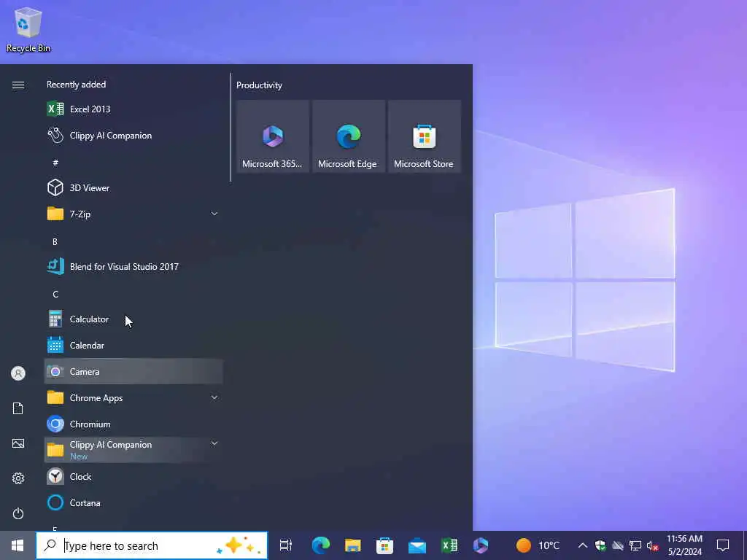
Task: Launch Chromium browser
Action: (133, 424)
